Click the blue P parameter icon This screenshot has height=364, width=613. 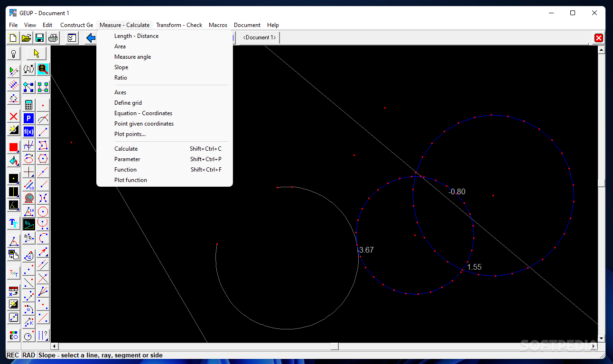(29, 118)
